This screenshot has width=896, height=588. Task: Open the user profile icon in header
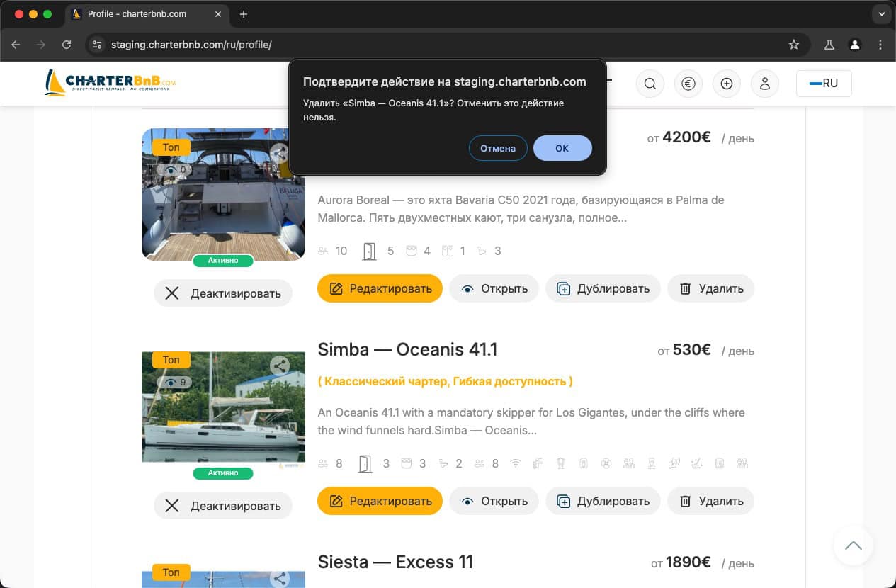[764, 84]
